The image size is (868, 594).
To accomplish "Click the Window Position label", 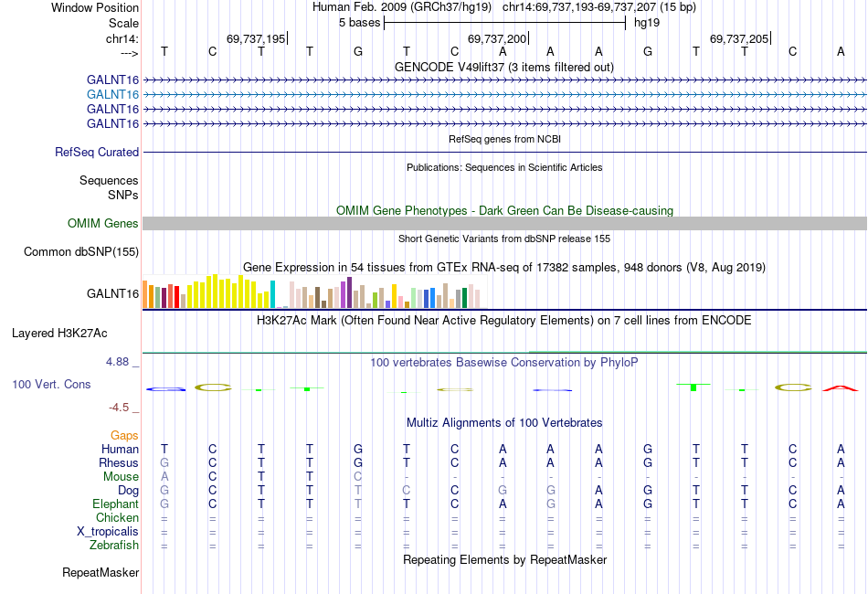I will (95, 7).
